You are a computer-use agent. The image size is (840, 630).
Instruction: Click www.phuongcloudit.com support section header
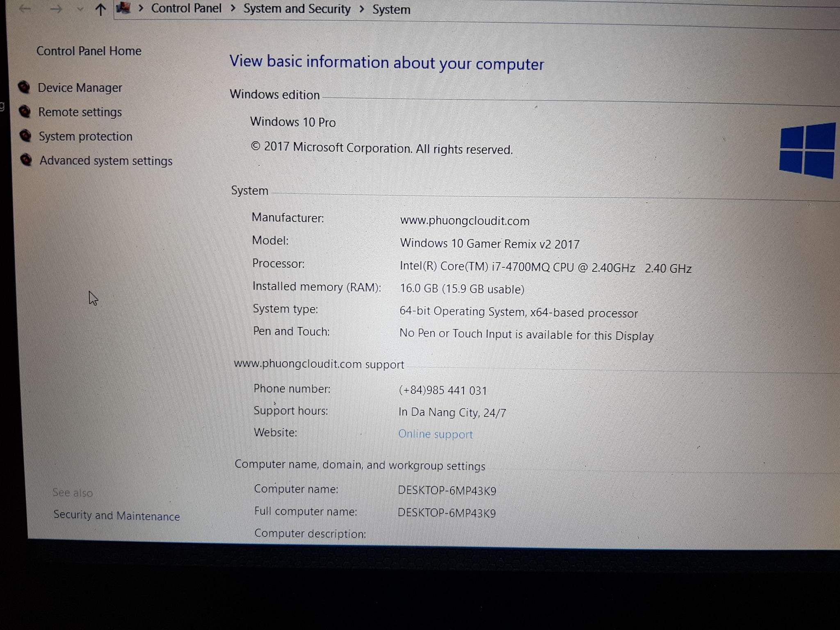click(x=319, y=364)
